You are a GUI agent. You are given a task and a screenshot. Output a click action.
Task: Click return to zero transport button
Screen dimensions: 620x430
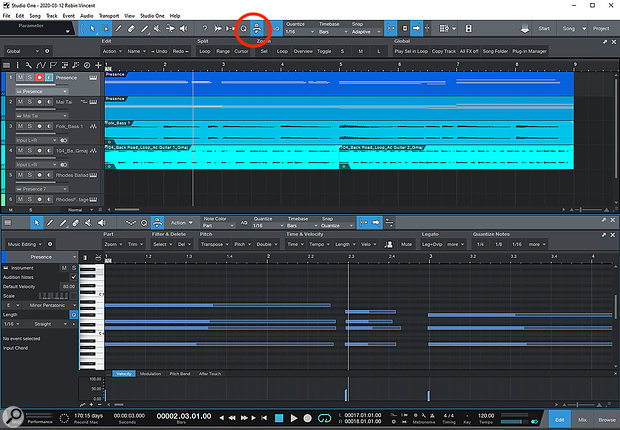pos(264,418)
